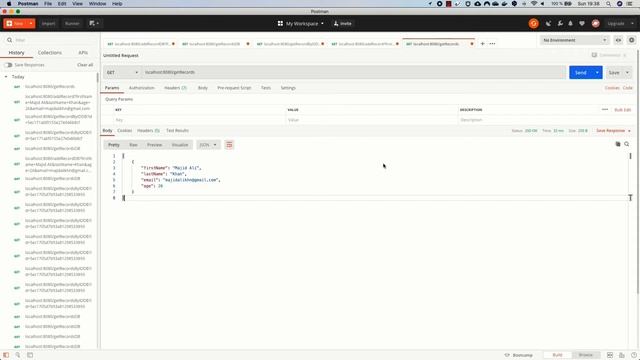The image size is (640, 360).
Task: Switch to the APIs sidebar tab
Action: [83, 53]
